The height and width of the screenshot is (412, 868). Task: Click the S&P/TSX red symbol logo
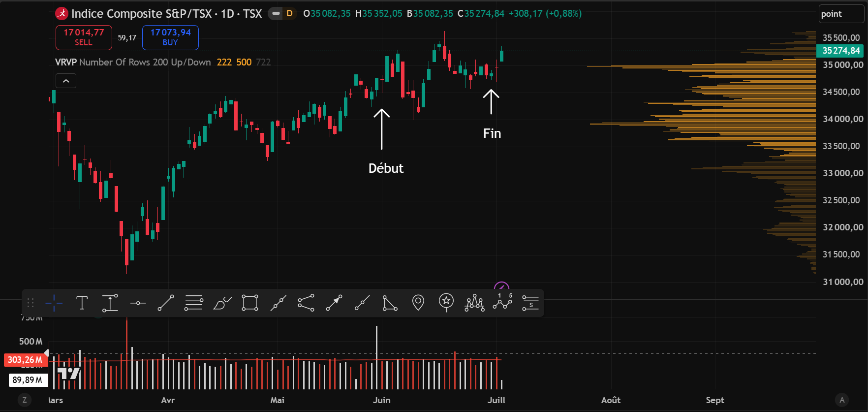point(62,14)
